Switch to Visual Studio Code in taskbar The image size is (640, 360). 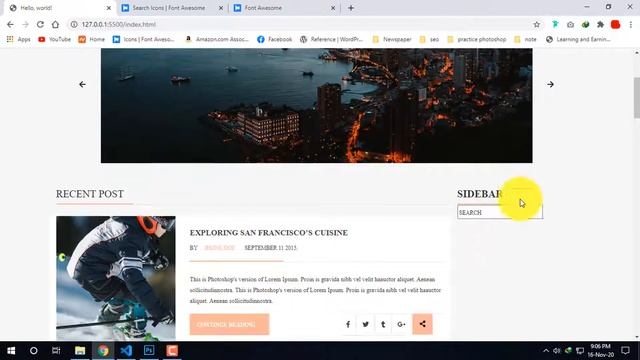[126, 351]
